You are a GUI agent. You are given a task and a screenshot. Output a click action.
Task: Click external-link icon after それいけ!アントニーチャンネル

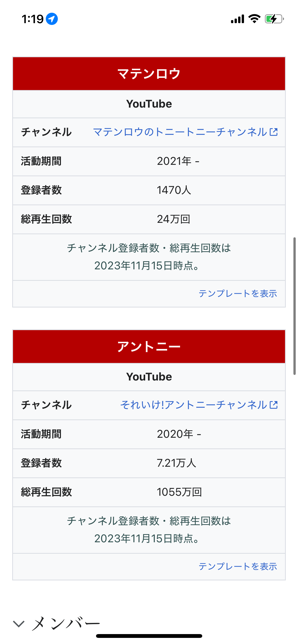tap(274, 405)
